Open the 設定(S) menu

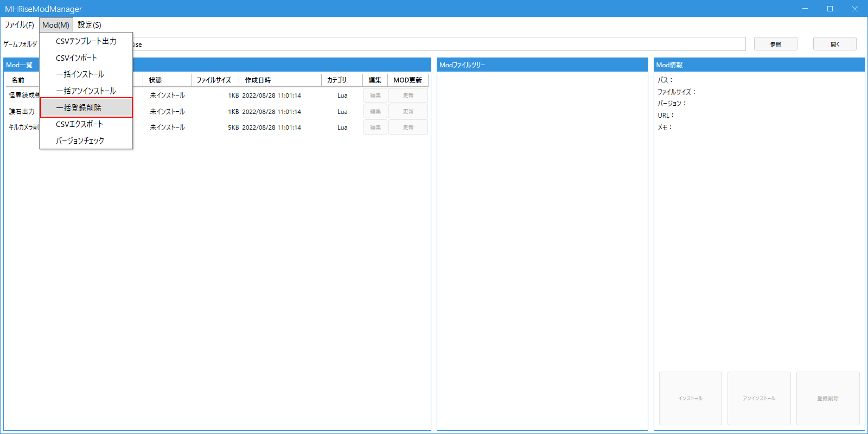[90, 25]
